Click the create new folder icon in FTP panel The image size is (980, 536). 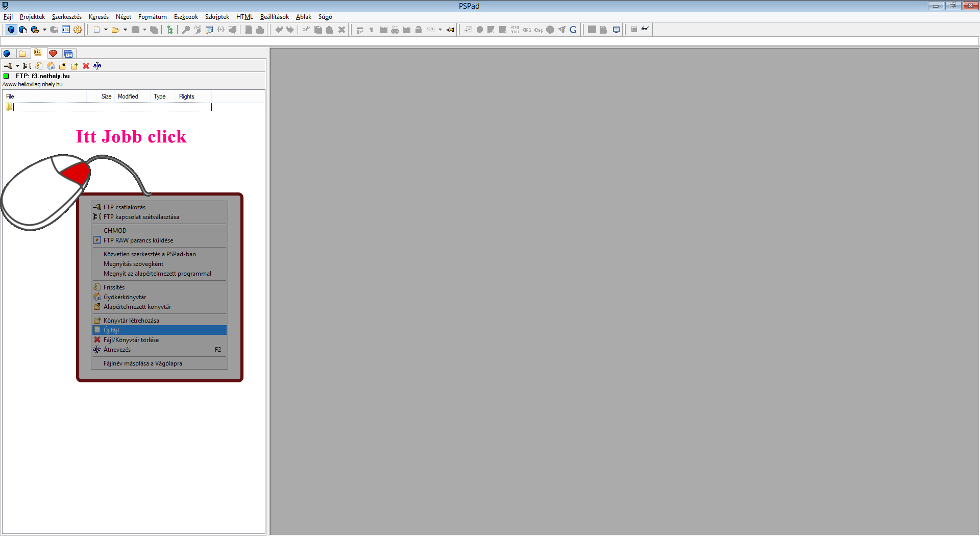tap(74, 66)
